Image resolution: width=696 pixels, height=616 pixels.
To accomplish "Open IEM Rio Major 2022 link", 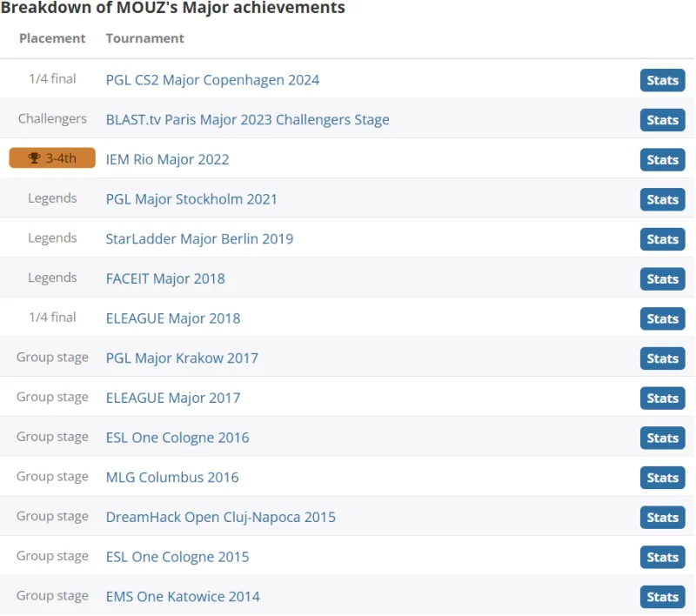I will tap(167, 159).
